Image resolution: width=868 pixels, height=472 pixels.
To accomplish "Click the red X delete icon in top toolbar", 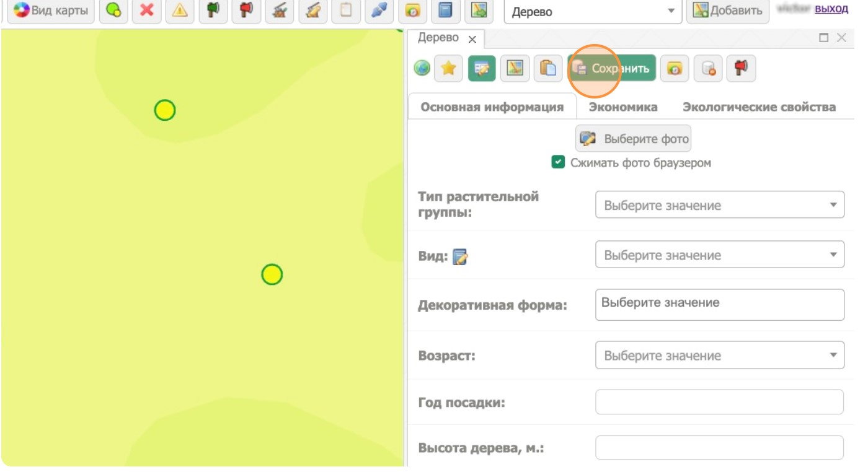I will pos(147,11).
